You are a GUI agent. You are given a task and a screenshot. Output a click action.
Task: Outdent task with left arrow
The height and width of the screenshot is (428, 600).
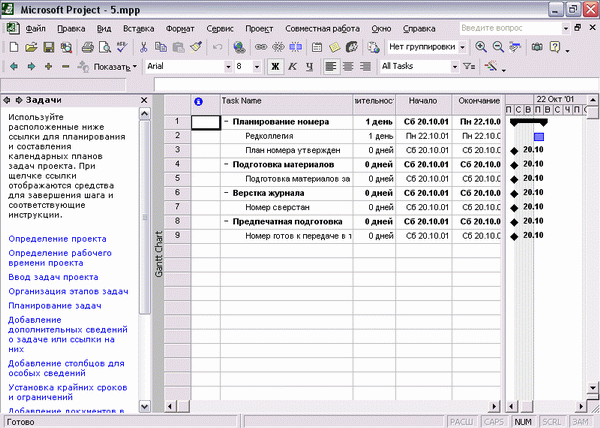click(x=14, y=67)
